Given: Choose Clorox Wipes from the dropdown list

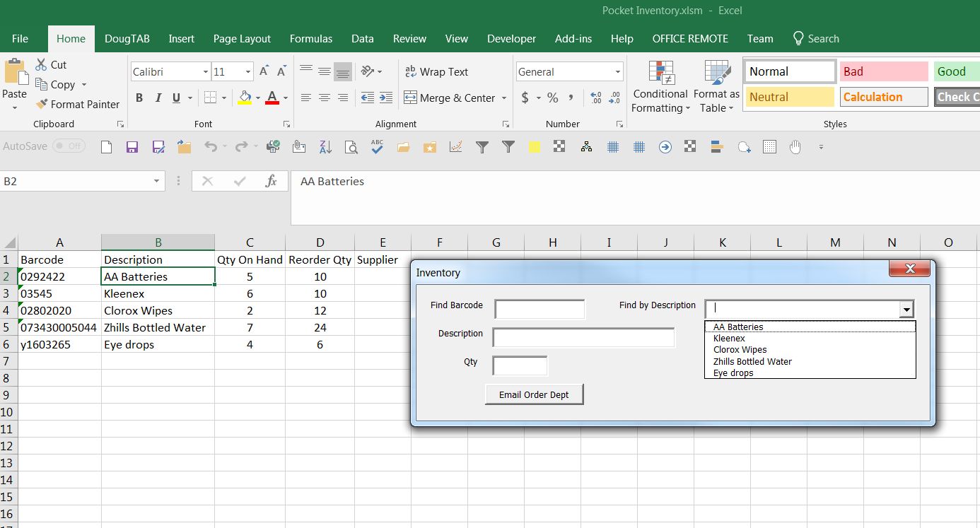Looking at the screenshot, I should [740, 350].
